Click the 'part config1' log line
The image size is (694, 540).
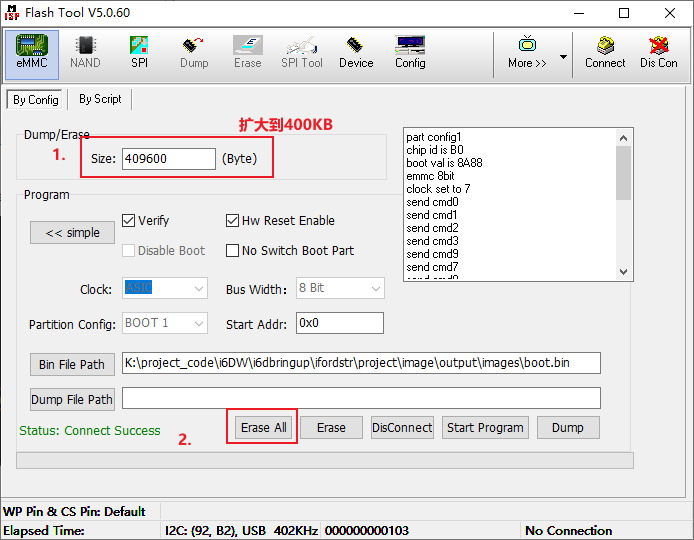[434, 137]
